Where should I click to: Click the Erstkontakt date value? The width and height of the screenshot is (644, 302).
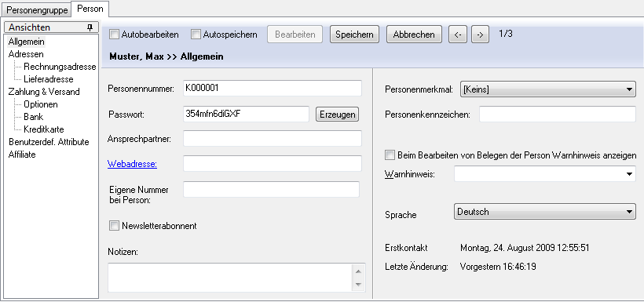pos(525,248)
